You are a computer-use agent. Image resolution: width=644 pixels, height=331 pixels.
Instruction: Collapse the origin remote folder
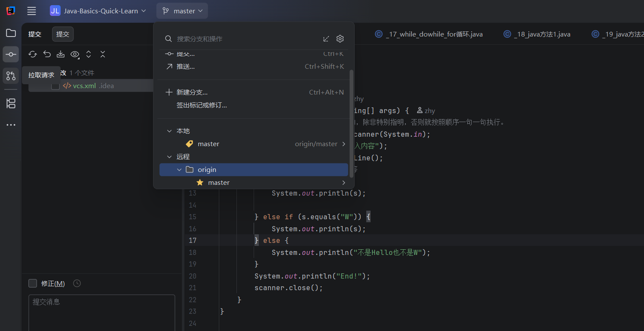pyautogui.click(x=179, y=170)
